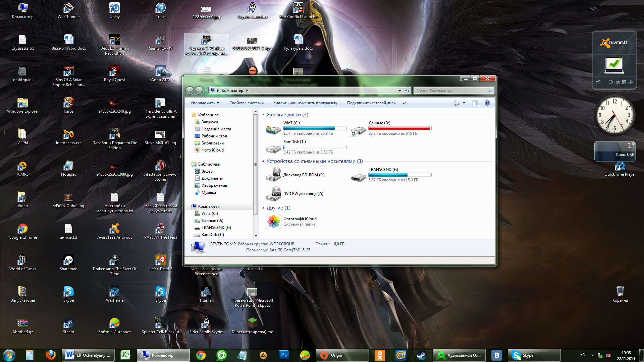Click Свойства системы toolbar command
Image resolution: width=644 pixels, height=362 pixels.
pos(246,103)
